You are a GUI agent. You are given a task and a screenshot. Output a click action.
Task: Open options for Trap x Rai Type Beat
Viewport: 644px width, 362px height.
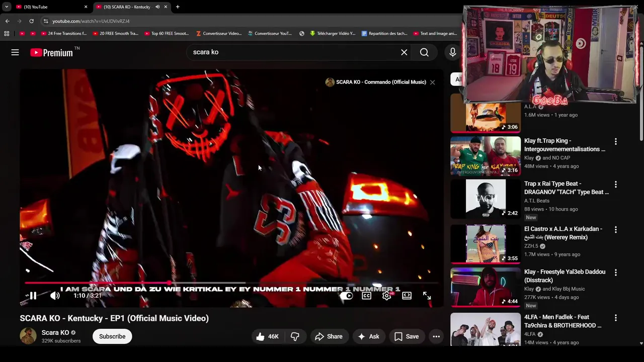tap(615, 185)
